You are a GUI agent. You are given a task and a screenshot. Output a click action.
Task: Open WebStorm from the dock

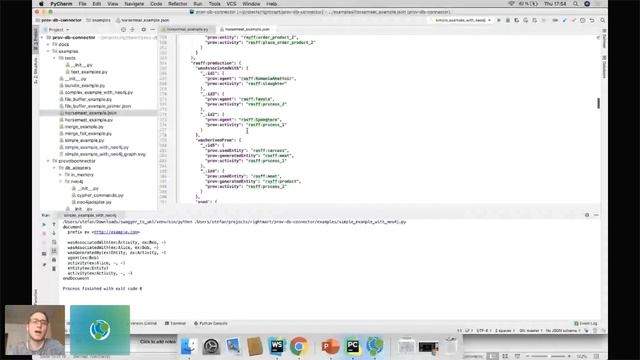coord(277,346)
